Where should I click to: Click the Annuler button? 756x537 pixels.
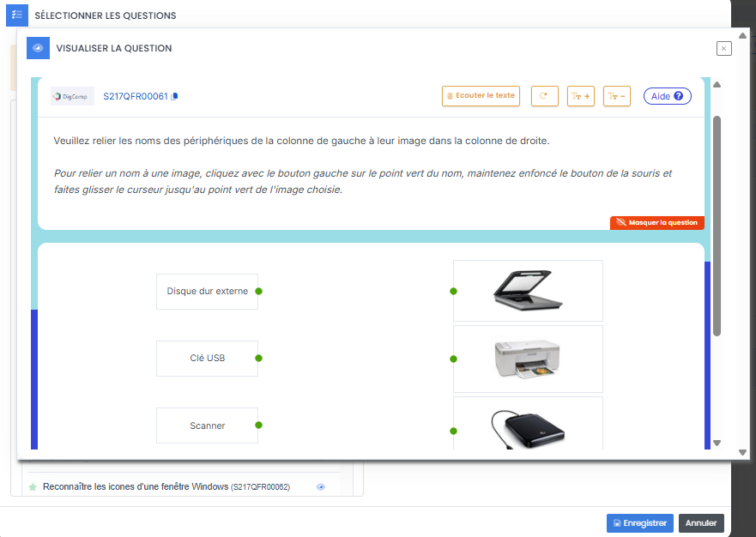[701, 523]
